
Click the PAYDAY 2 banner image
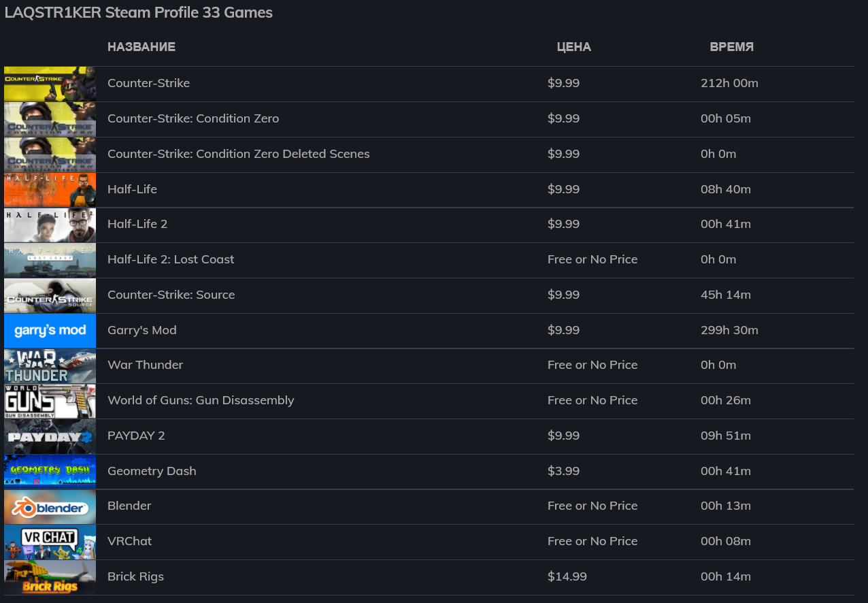[x=50, y=436]
